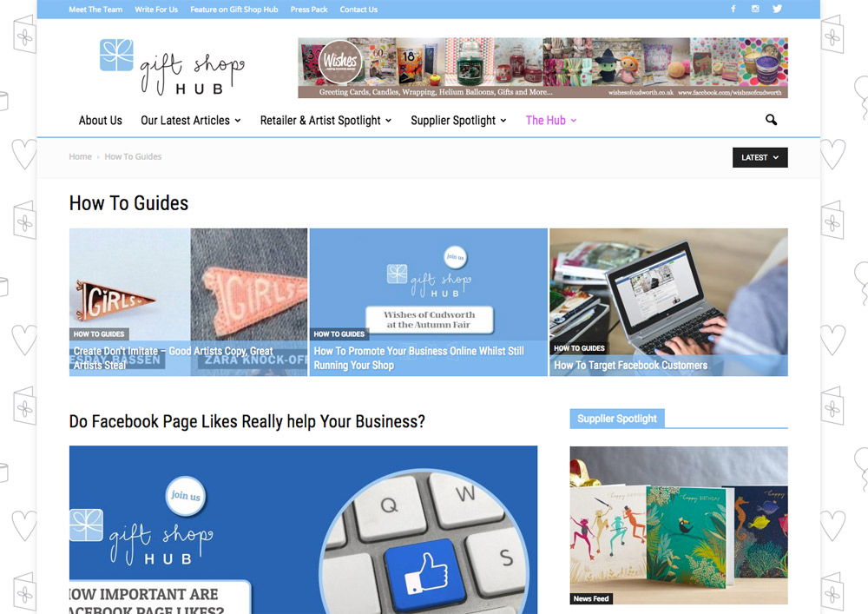Go to About Us page
868x614 pixels.
tap(100, 120)
